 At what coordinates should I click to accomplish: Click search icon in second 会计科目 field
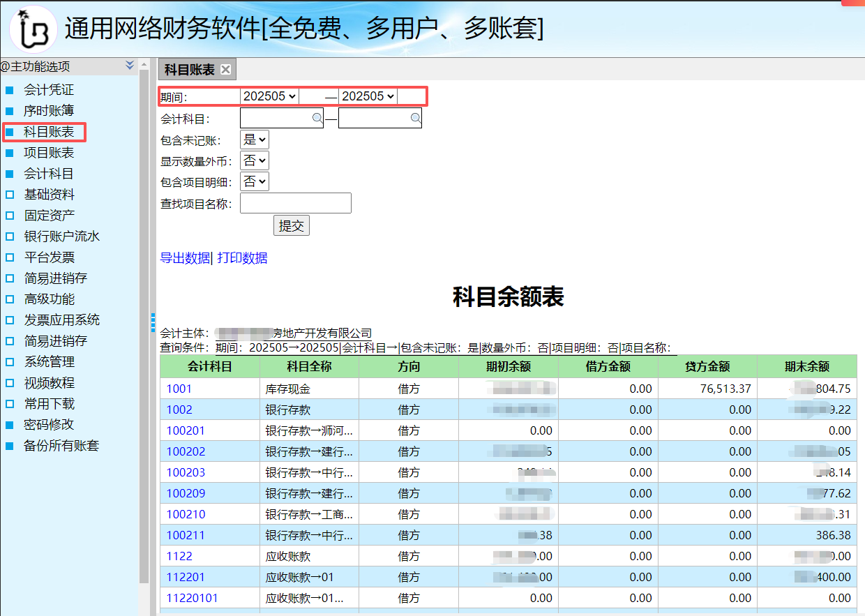(x=416, y=119)
